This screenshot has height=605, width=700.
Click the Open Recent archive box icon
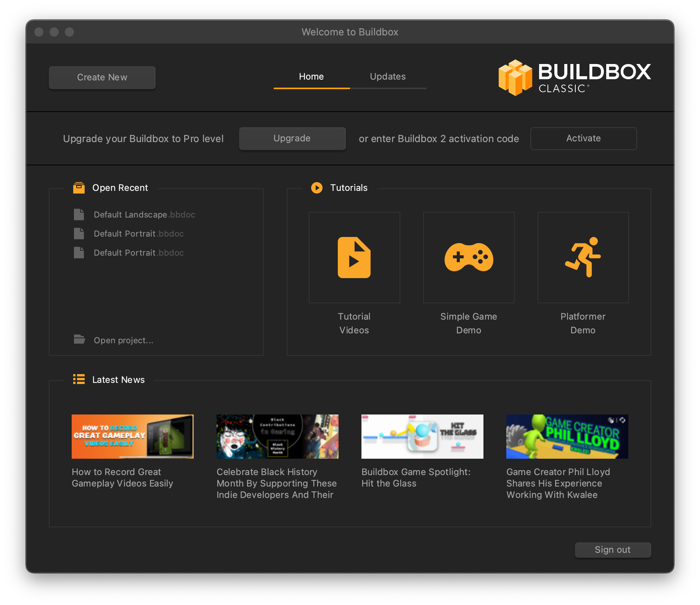(79, 188)
